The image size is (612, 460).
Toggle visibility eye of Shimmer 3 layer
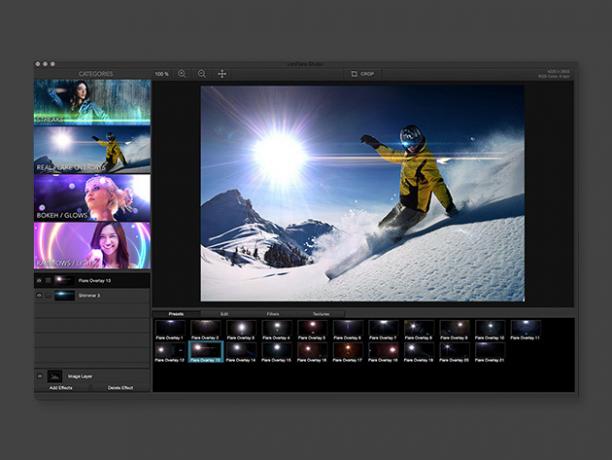[x=39, y=295]
